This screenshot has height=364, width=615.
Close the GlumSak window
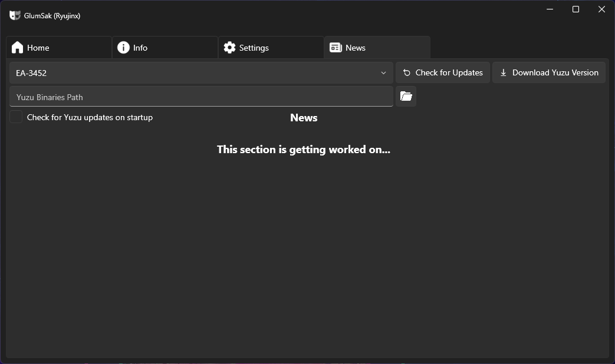point(601,9)
